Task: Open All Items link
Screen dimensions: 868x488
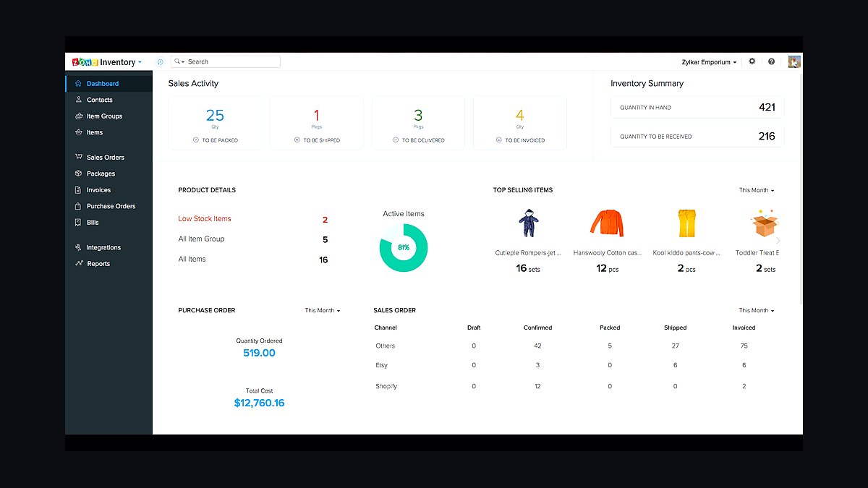Action: tap(192, 259)
